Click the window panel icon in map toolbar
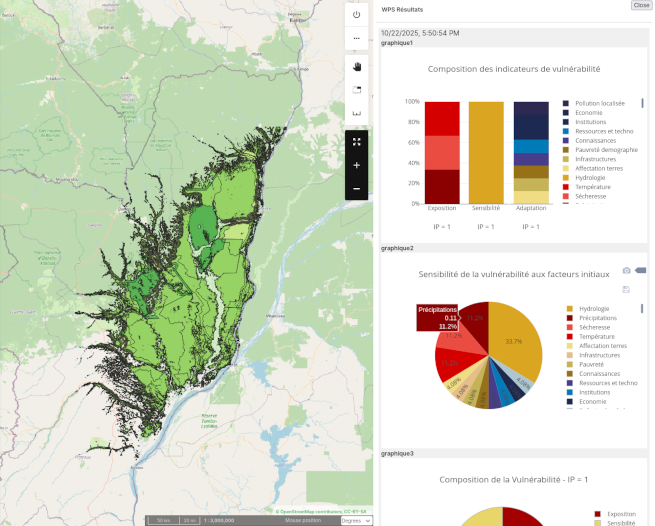The width and height of the screenshot is (655, 526). [357, 90]
